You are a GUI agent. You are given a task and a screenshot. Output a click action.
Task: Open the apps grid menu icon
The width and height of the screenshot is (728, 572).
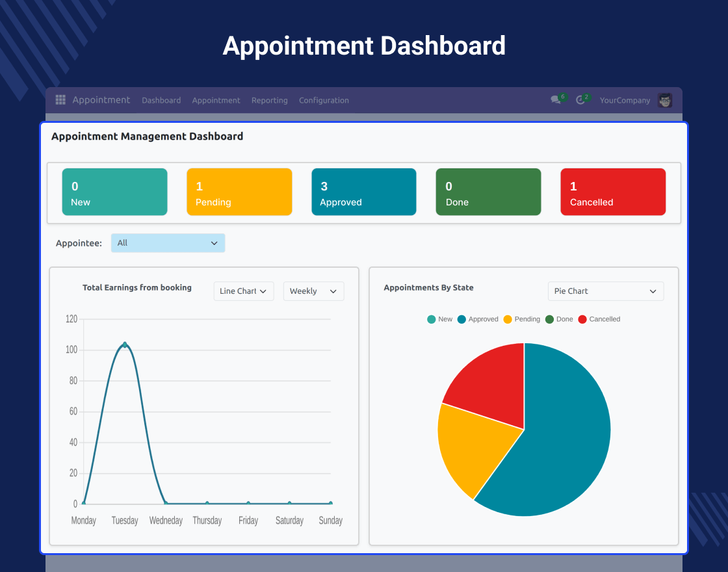coord(60,100)
